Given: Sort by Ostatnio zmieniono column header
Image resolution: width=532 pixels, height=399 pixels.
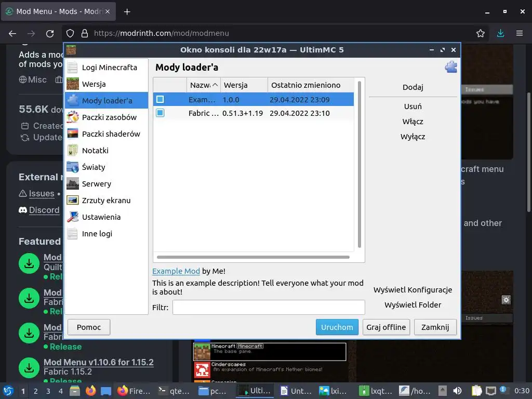Looking at the screenshot, I should [x=311, y=85].
